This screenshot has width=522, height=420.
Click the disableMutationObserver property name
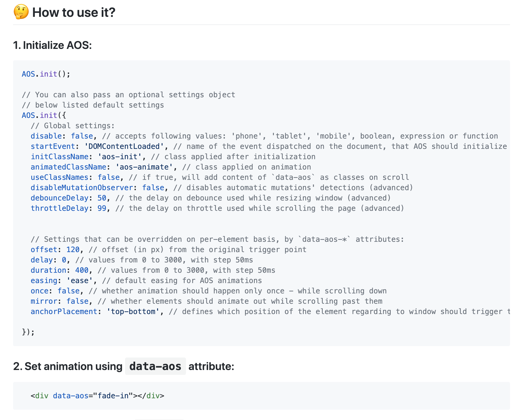point(82,187)
